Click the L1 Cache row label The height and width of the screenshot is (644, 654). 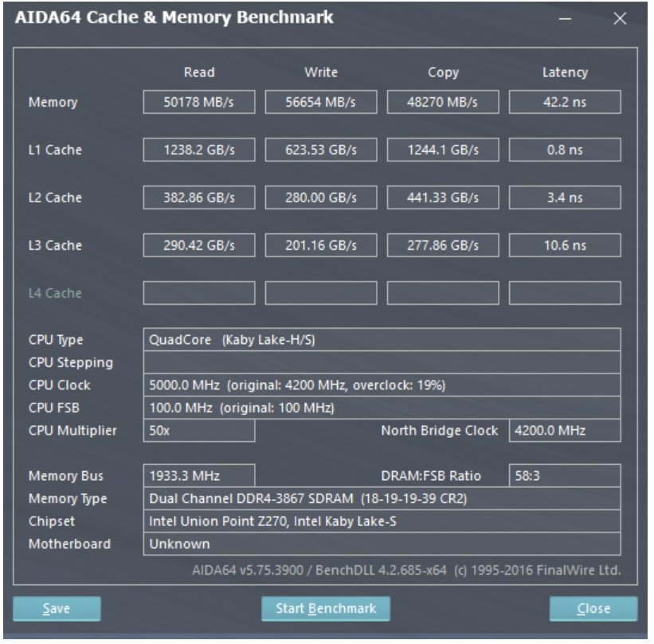point(55,150)
